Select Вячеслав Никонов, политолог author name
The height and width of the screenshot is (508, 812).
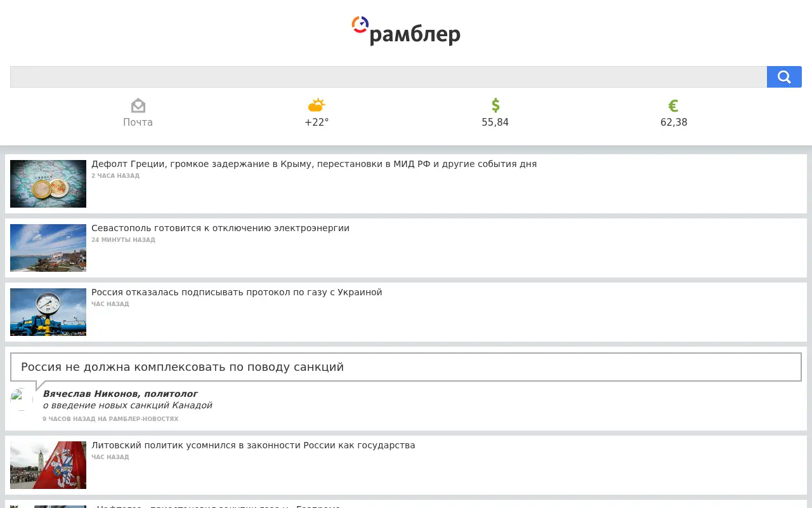click(x=120, y=394)
